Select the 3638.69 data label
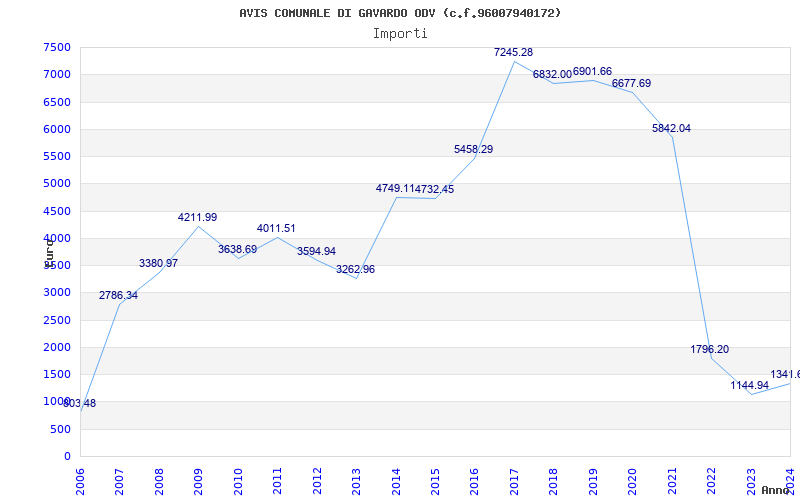800x500 pixels. point(238,249)
